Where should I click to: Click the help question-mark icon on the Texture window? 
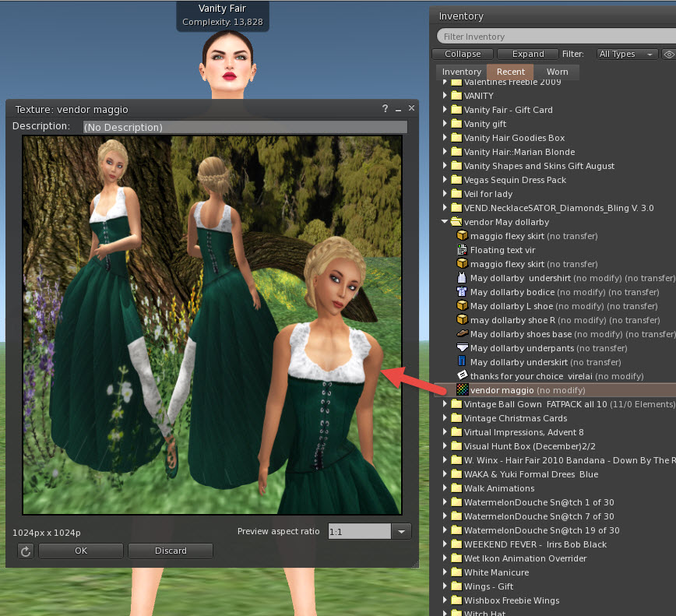385,109
